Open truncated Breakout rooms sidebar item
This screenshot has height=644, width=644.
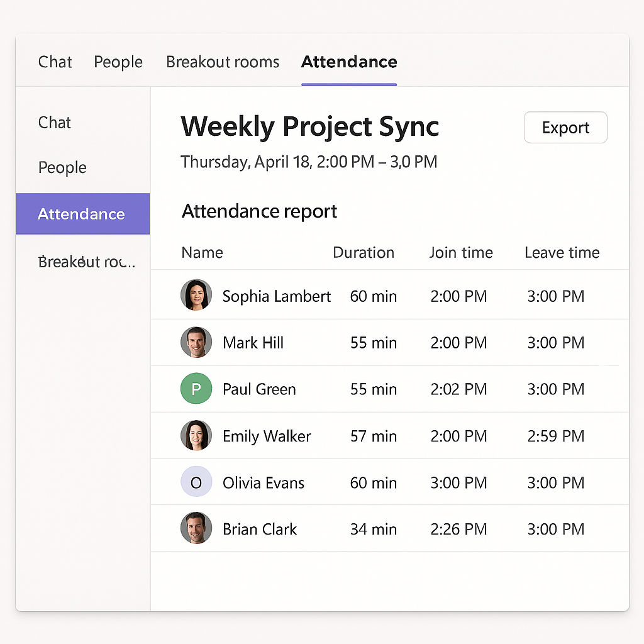[x=87, y=262]
